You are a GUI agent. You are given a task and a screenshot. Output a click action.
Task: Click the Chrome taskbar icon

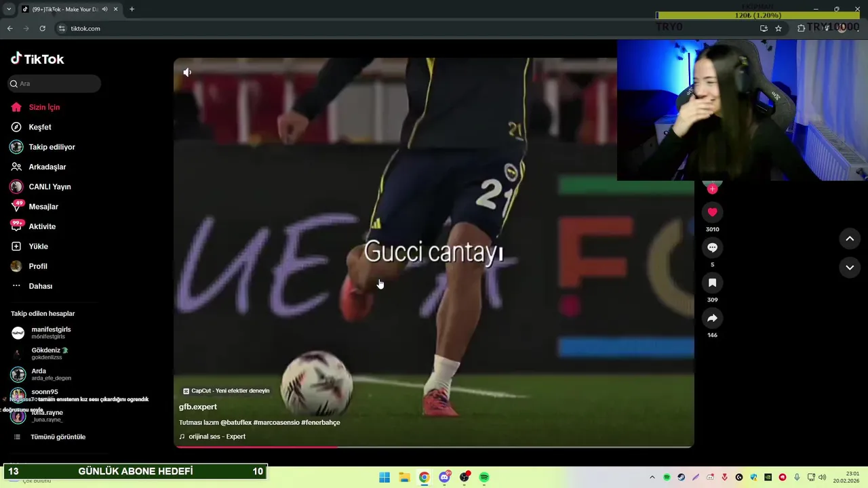coord(424,477)
